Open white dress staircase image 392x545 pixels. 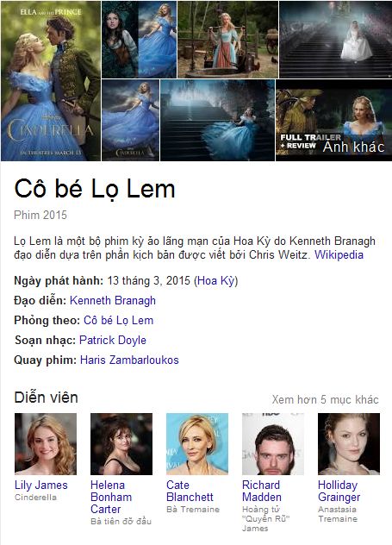pyautogui.click(x=335, y=40)
